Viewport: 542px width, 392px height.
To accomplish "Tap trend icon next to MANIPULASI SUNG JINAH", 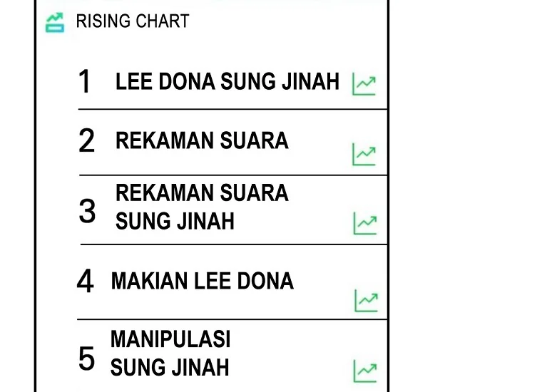I will [x=364, y=371].
